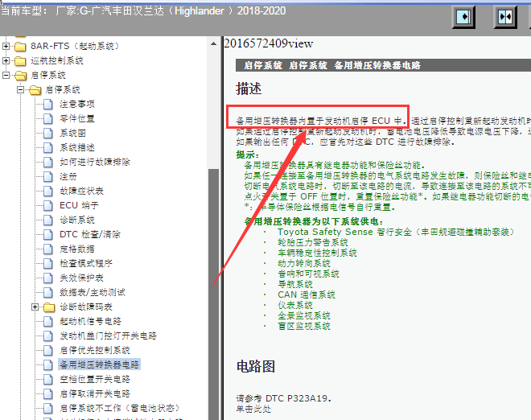The height and width of the screenshot is (420, 531).
Task: Click the 电路图 section heading
Action: tap(256, 366)
